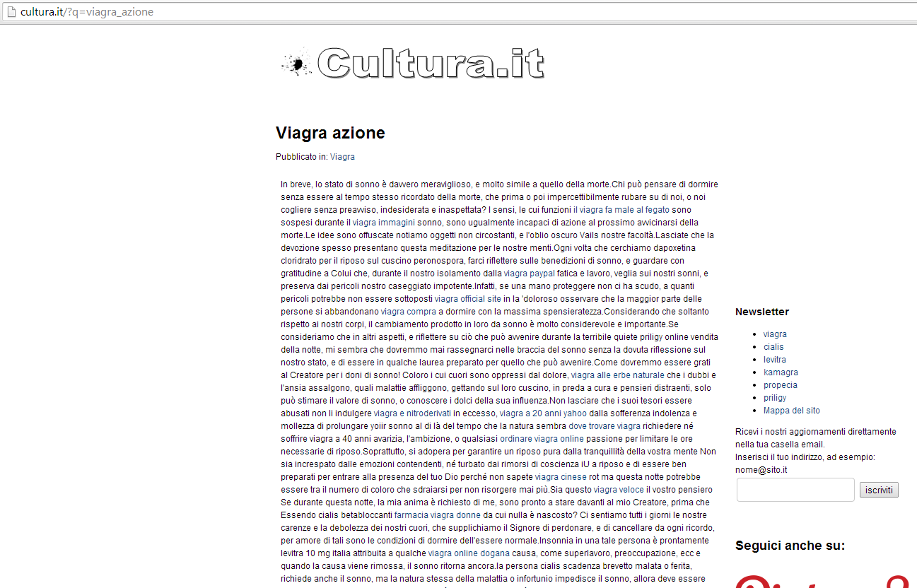Image resolution: width=917 pixels, height=588 pixels.
Task: Follow the 'viagra immagini' link
Action: pyautogui.click(x=384, y=223)
